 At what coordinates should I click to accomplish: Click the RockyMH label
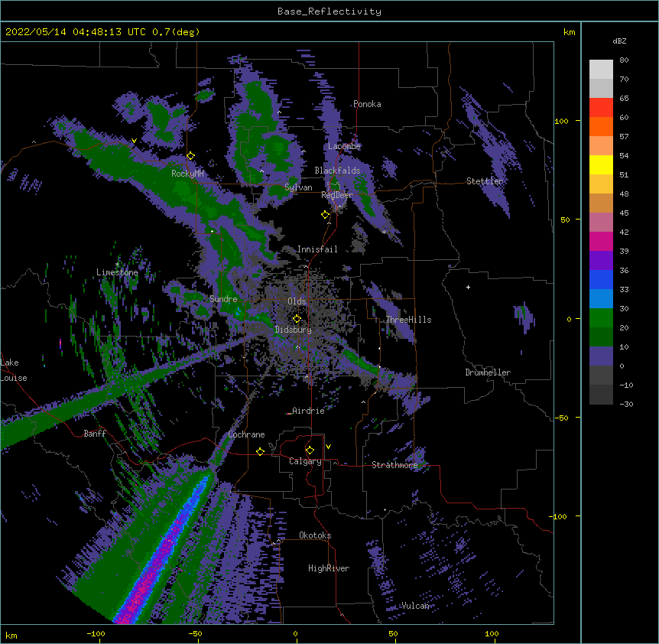[187, 174]
